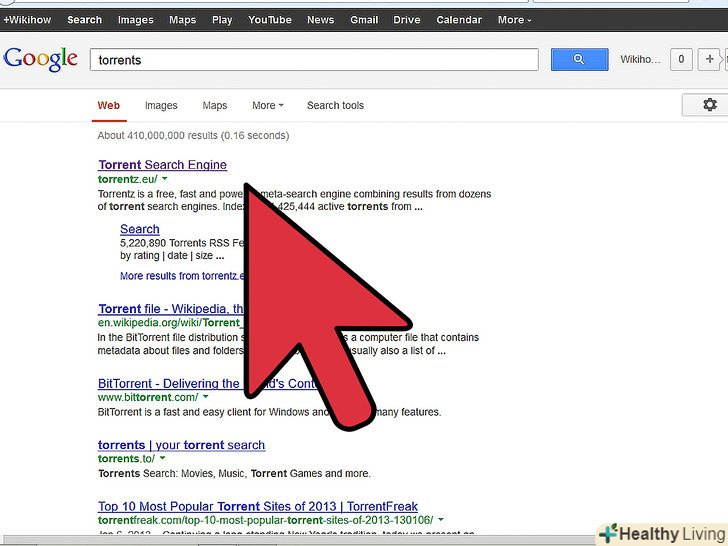This screenshot has height=546, width=728.
Task: Open the notifications counter showing 0
Action: pos(681,59)
